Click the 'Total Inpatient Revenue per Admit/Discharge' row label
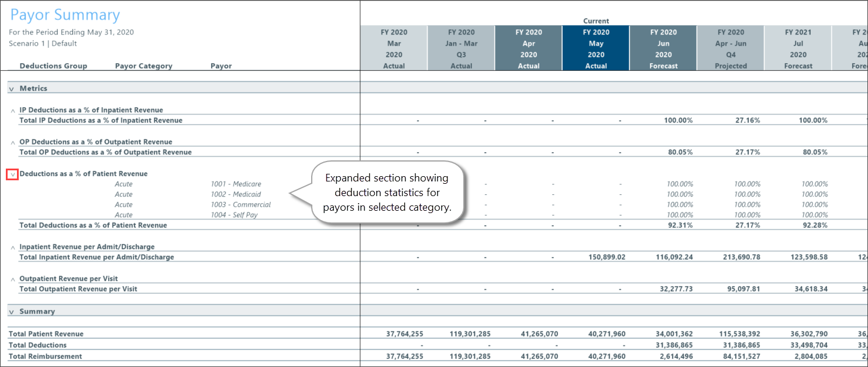 (97, 257)
